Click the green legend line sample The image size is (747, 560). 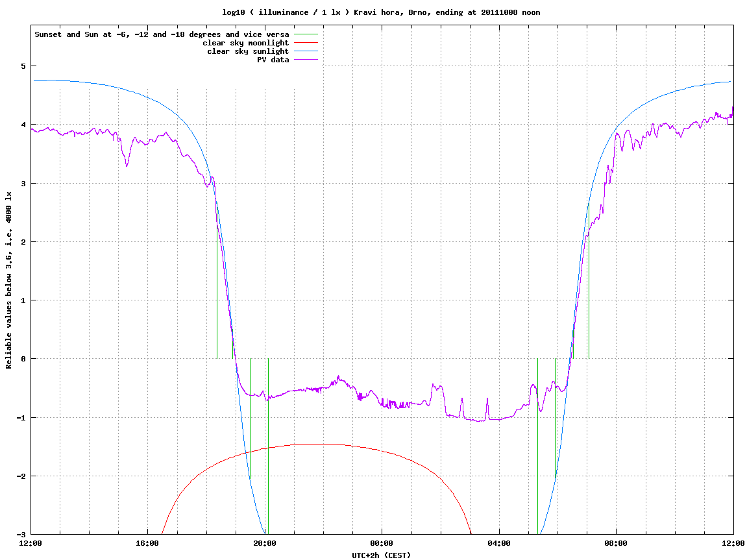click(x=306, y=34)
